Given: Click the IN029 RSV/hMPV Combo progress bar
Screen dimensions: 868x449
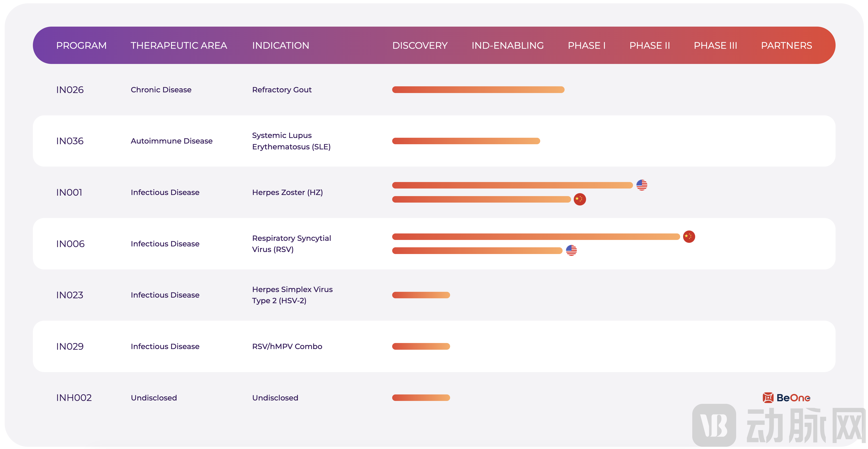Looking at the screenshot, I should 421,346.
